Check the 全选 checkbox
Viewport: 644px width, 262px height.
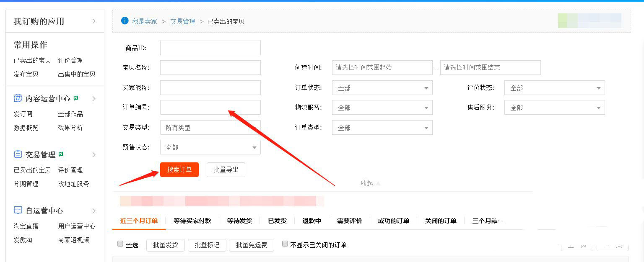pos(120,244)
